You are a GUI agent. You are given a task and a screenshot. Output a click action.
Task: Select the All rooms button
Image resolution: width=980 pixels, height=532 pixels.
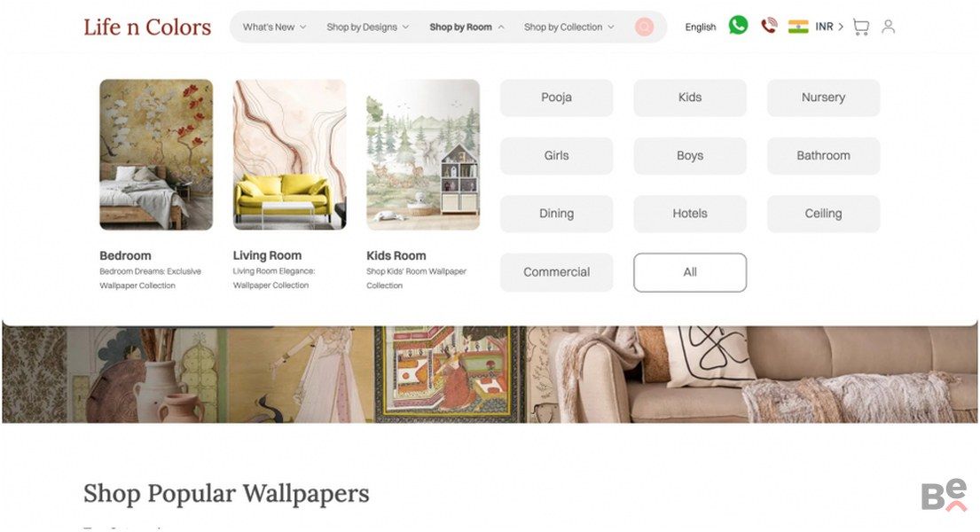[x=689, y=272]
